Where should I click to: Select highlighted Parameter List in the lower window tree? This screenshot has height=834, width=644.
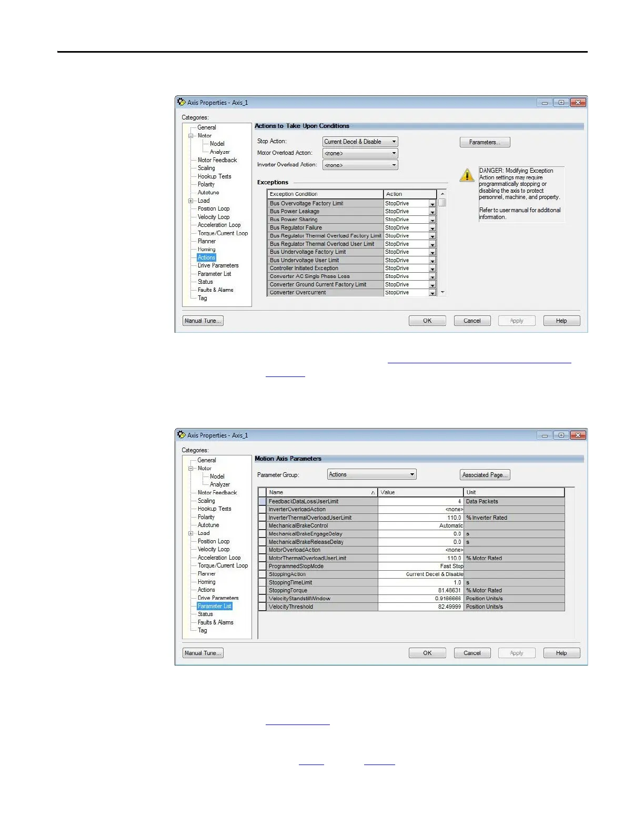pos(214,606)
